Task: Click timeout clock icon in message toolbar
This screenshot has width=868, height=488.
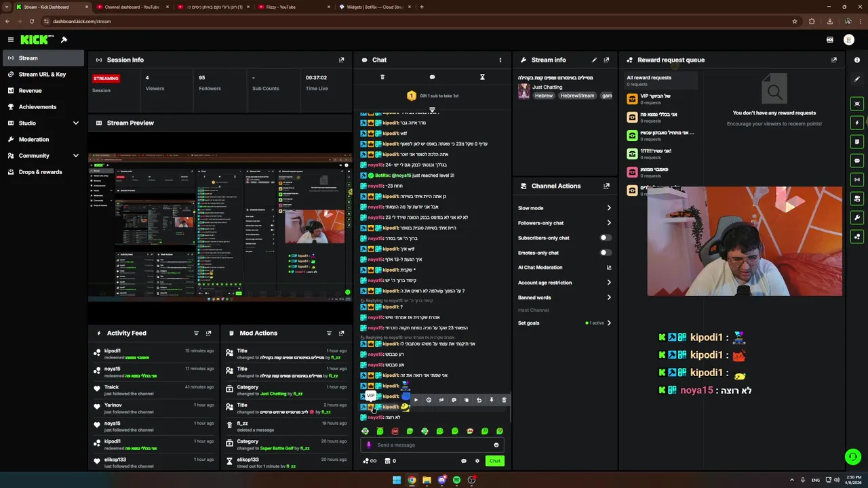Action: pos(429,400)
